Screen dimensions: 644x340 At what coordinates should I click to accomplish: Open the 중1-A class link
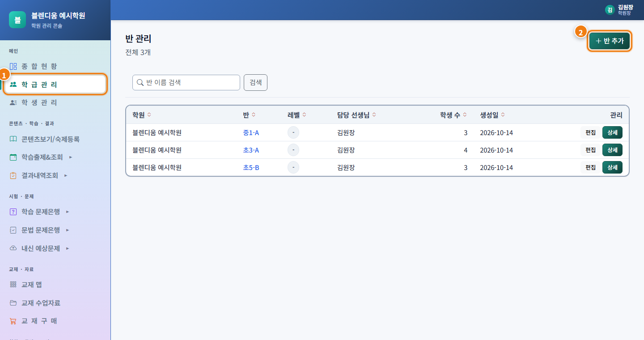pos(251,133)
